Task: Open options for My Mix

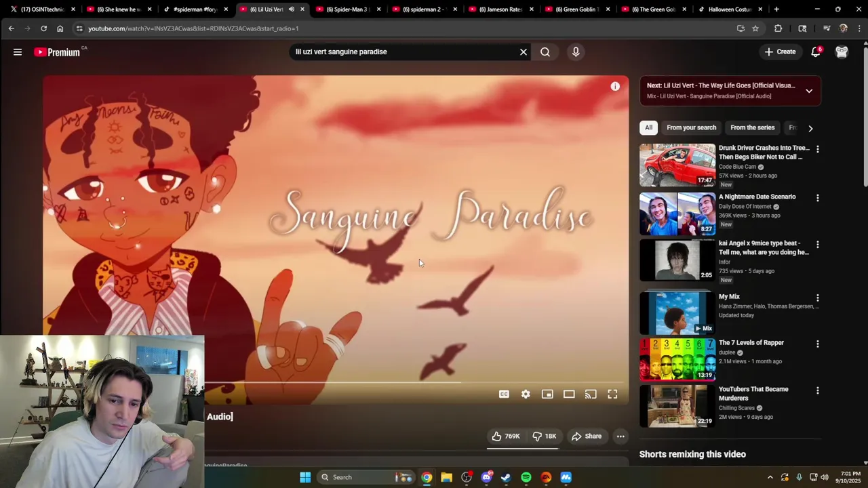Action: coord(817,298)
